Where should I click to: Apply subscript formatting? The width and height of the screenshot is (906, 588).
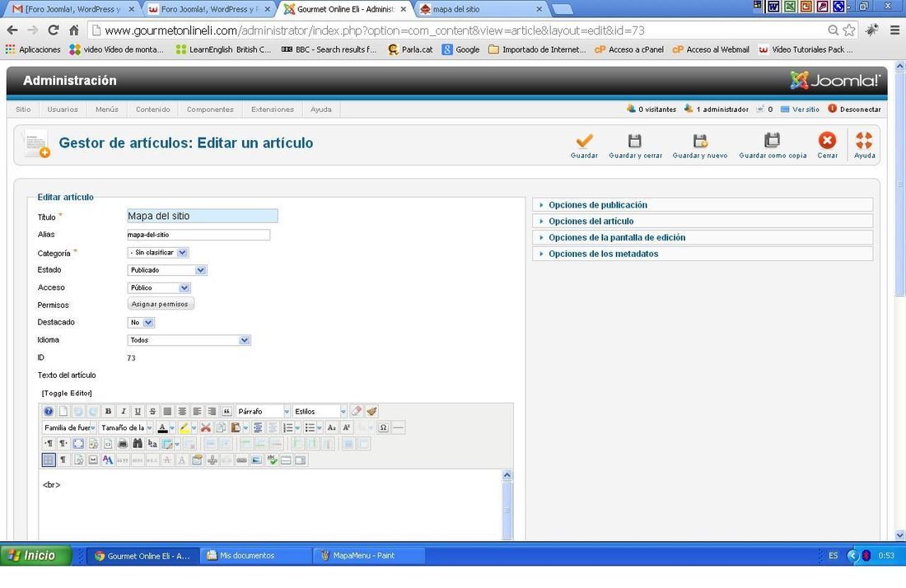(332, 427)
